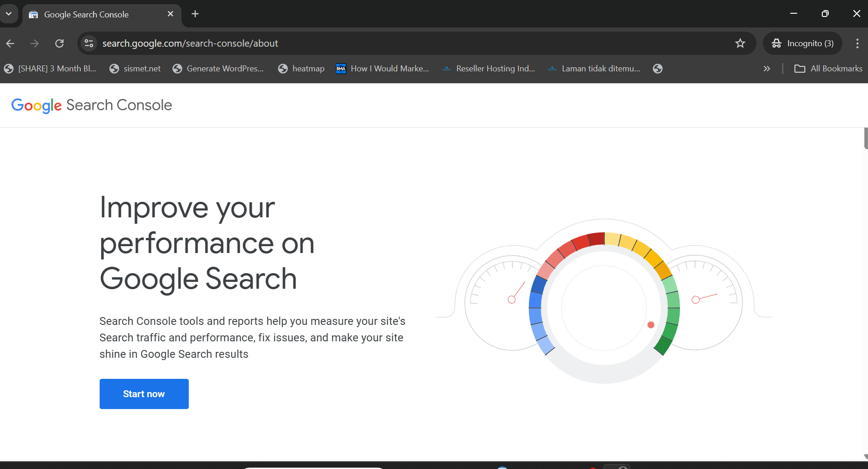Open the [SHARE] 3 Month Bl... bookmark
868x469 pixels.
(50, 69)
